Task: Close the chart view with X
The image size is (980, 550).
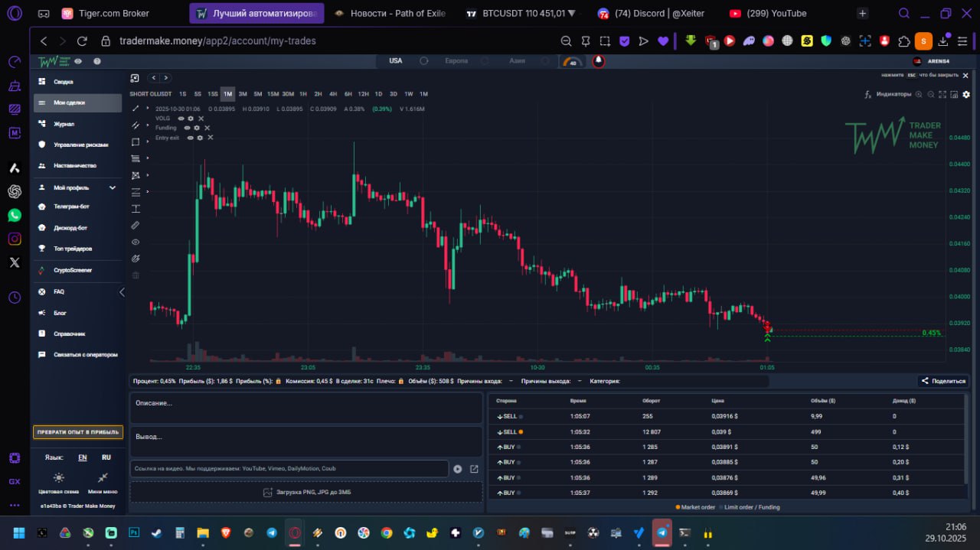Action: pos(965,75)
